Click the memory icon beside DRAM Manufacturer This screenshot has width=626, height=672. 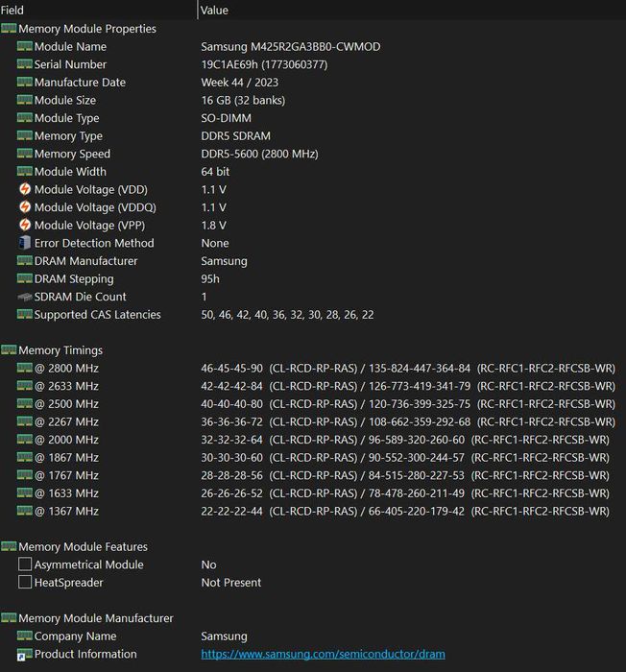coord(24,260)
